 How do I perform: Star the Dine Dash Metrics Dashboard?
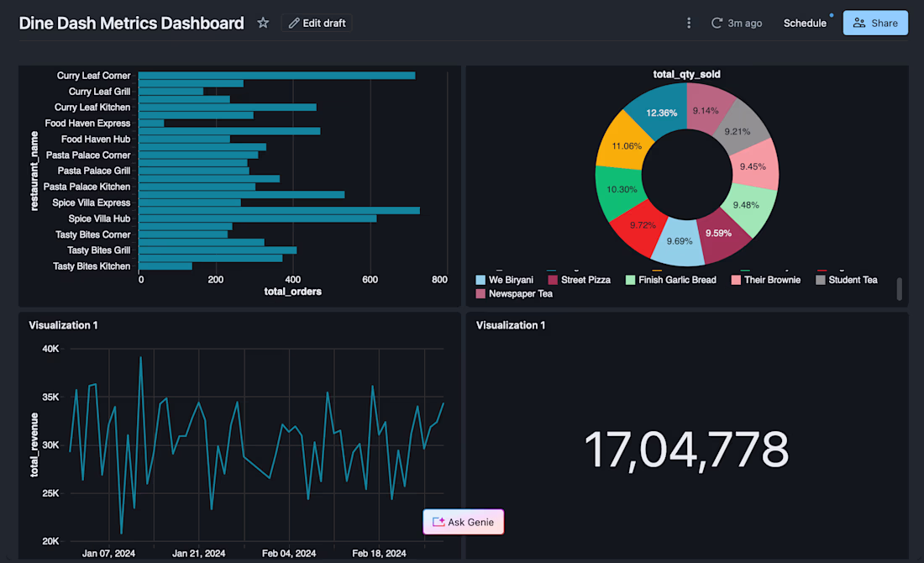263,23
